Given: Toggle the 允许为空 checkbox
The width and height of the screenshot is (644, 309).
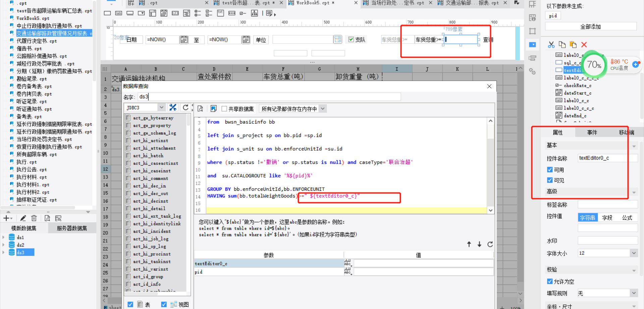Looking at the screenshot, I should [550, 281].
